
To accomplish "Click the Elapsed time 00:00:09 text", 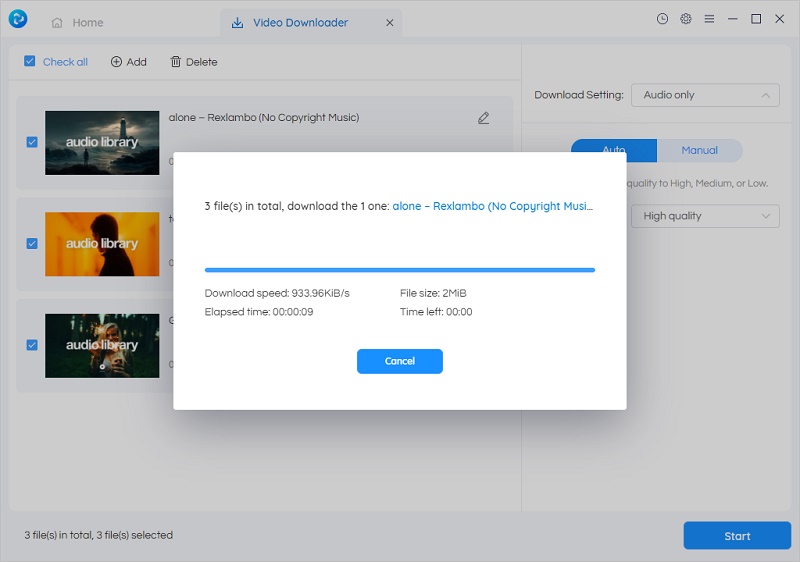I will coord(259,312).
